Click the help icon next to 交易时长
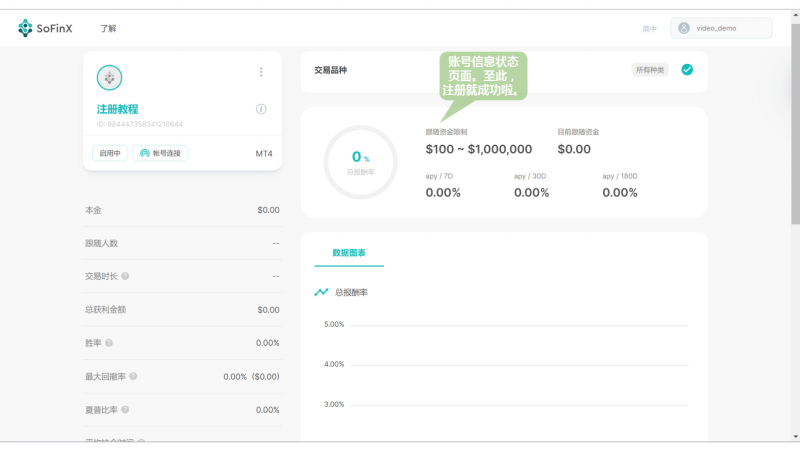The height and width of the screenshot is (450, 800). tap(125, 276)
